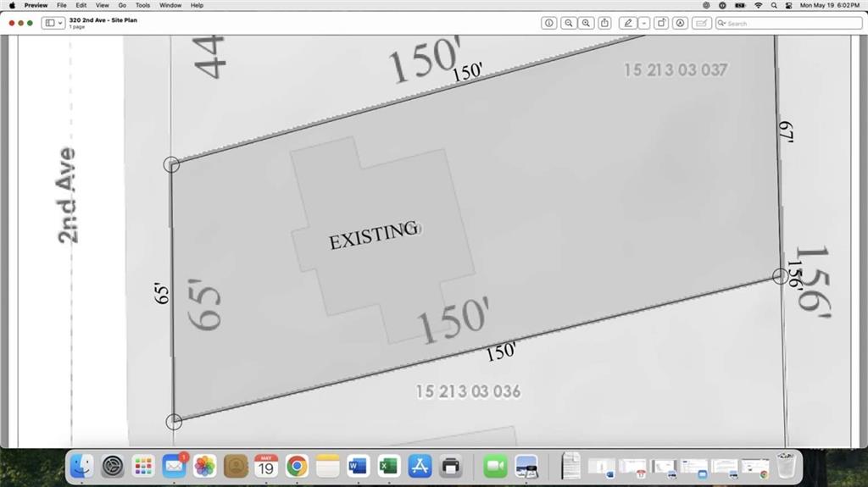
Task: Click the date and time in menu bar
Action: click(830, 5)
